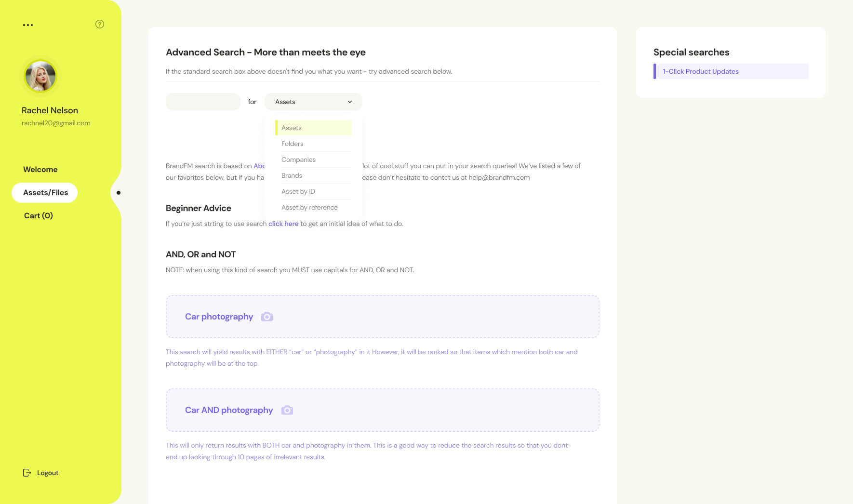Screen dimensions: 853x504
Task: Collapse the Assets dropdown chevron
Action: (350, 102)
